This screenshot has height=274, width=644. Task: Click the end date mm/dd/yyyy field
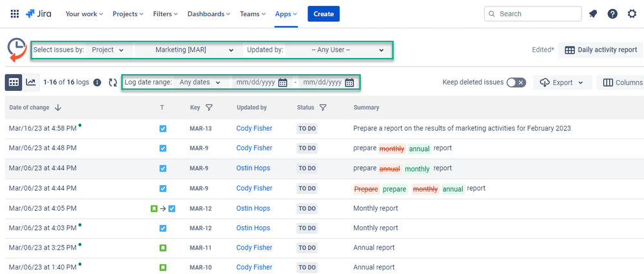click(322, 83)
